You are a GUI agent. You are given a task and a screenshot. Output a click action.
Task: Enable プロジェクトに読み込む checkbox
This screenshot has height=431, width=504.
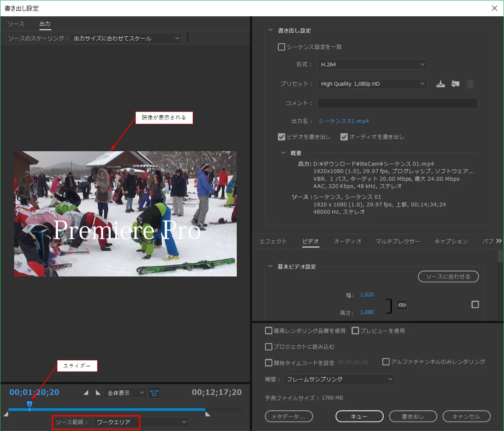pos(268,347)
